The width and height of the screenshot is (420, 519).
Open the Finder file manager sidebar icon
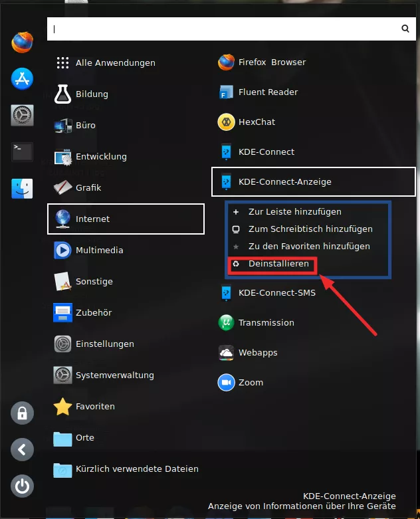coord(22,189)
